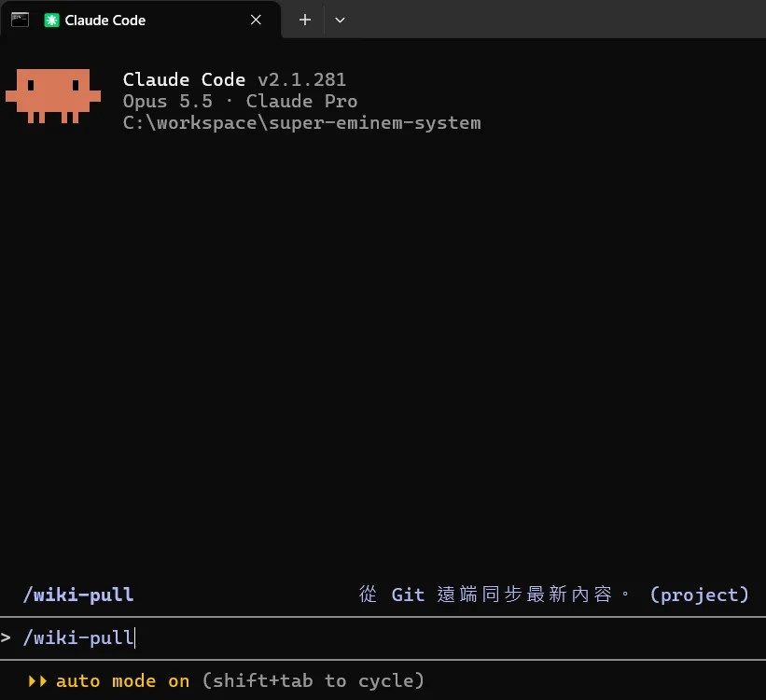The width and height of the screenshot is (766, 700).
Task: Click the '(shift+tab to cycle)' hint text
Action: 313,681
